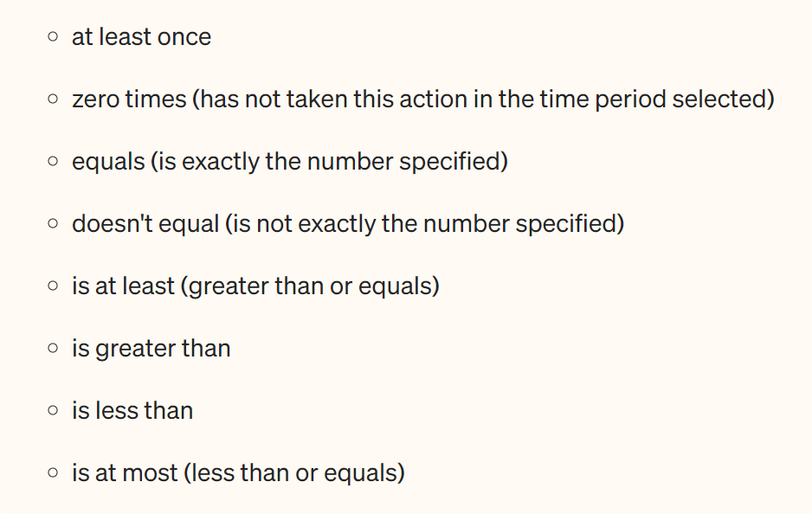Click the "is greater than" text

151,349
